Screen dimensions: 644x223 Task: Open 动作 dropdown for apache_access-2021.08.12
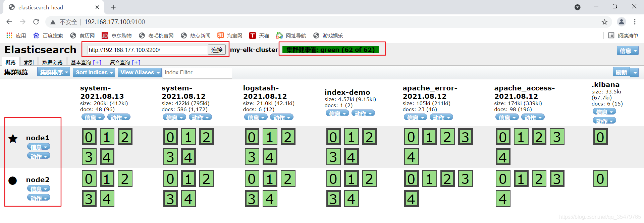pyautogui.click(x=533, y=117)
